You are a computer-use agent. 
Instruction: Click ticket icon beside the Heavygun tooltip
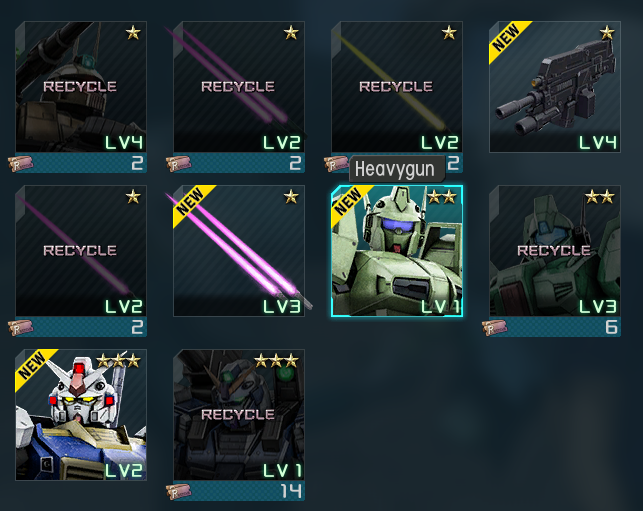point(336,164)
